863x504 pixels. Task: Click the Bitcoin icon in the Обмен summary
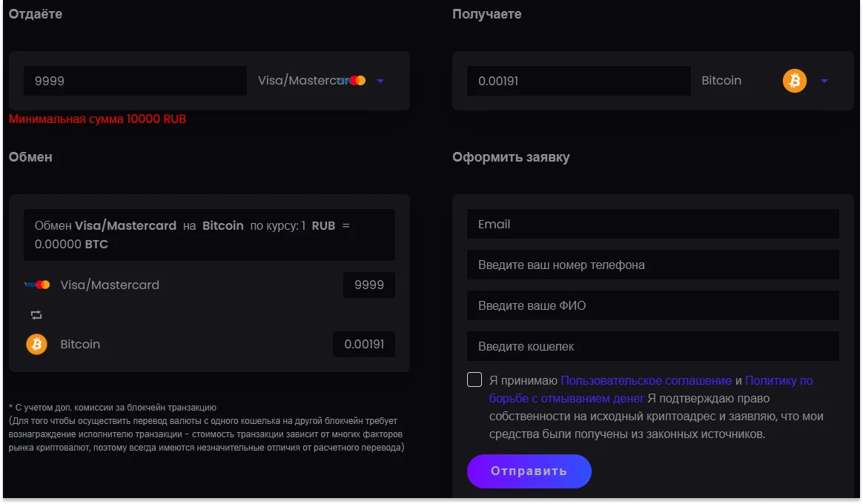(x=37, y=345)
